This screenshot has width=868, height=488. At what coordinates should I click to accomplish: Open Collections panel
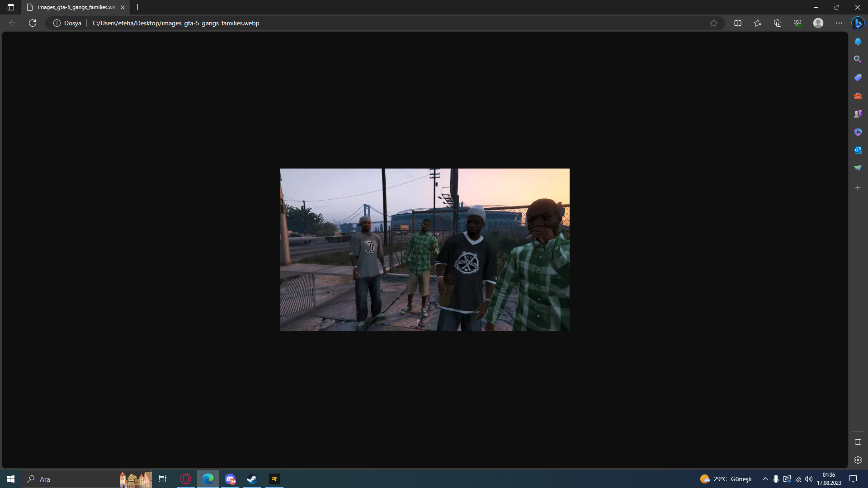tap(778, 23)
